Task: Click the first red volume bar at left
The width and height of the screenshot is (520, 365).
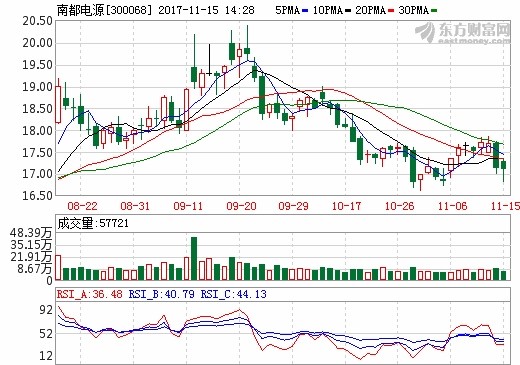Action: (58, 267)
